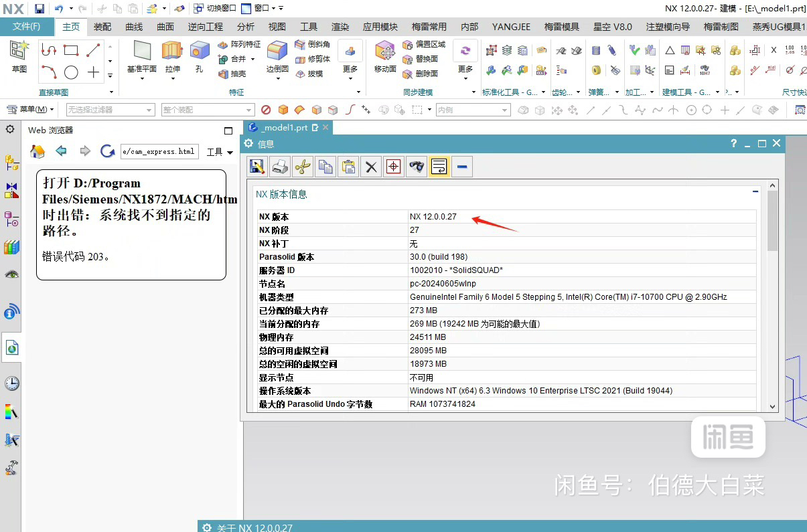The height and width of the screenshot is (532, 807).
Task: Collapse the NX 版本信息 section
Action: click(755, 192)
